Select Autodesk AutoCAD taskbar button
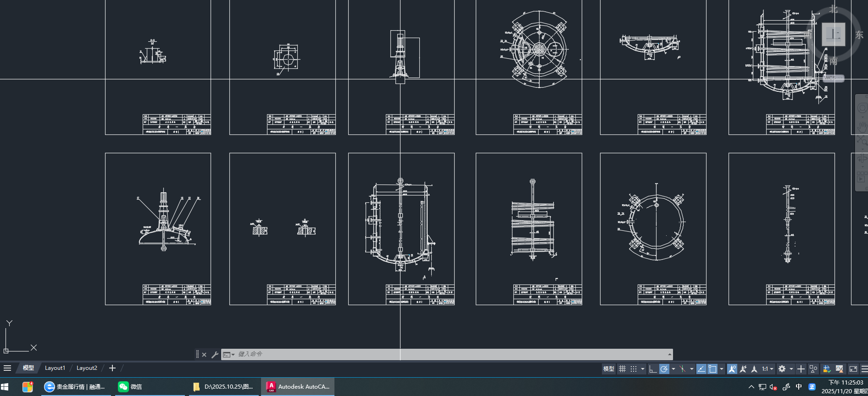Screen dimensions: 868x396 coord(298,387)
